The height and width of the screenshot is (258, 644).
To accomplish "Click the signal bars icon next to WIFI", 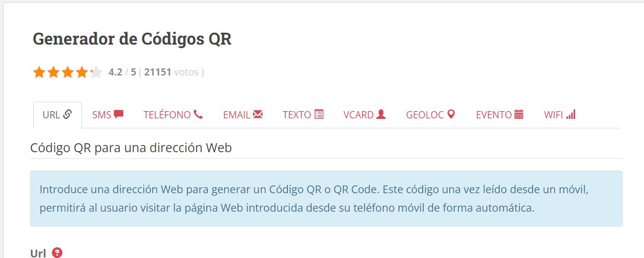I will [x=571, y=114].
